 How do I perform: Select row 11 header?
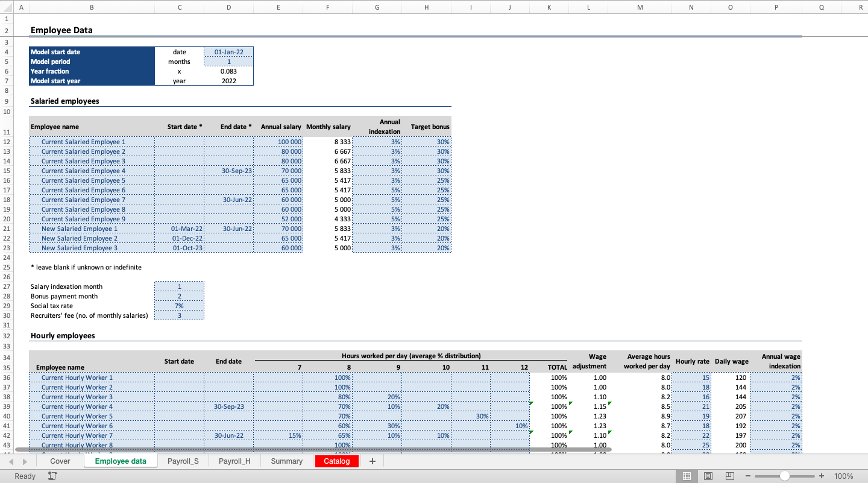coord(7,127)
